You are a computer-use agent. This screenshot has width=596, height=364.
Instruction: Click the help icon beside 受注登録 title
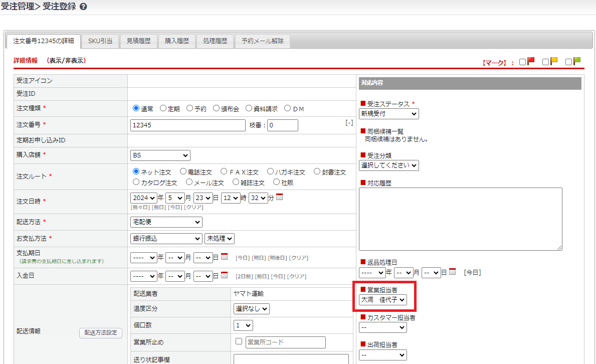pos(83,7)
